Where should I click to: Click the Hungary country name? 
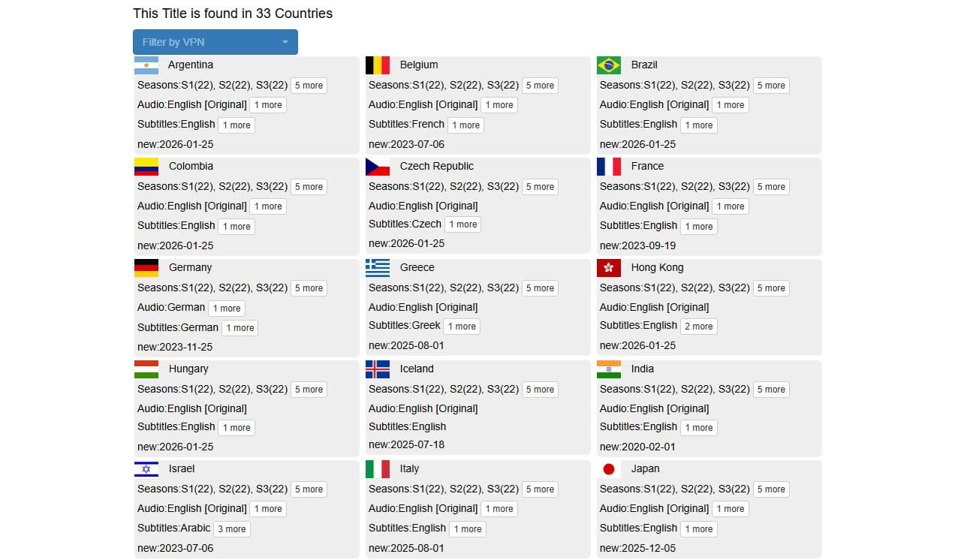click(x=188, y=369)
